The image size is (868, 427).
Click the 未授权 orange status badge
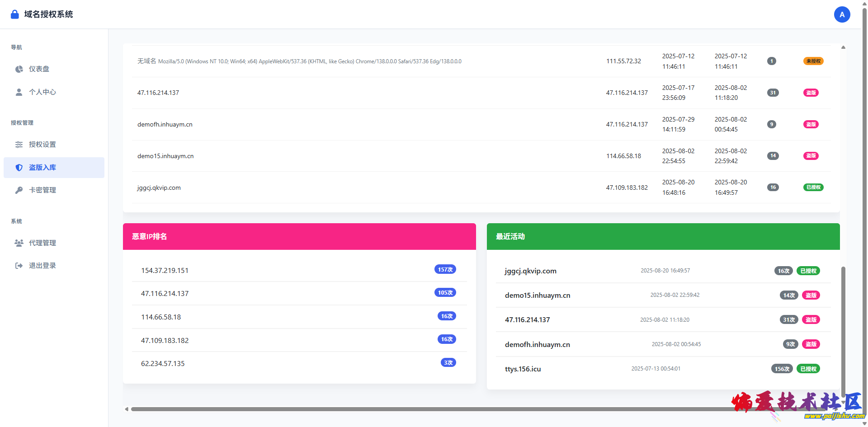(813, 61)
